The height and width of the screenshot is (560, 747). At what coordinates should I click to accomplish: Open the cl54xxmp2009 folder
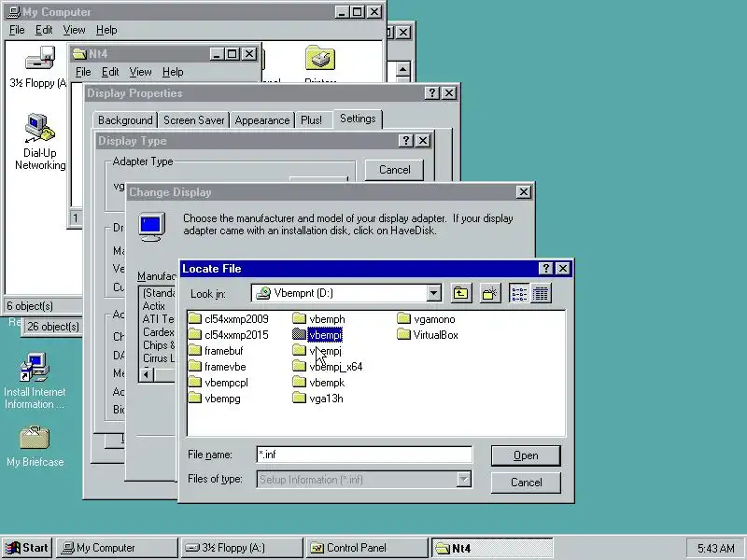click(228, 319)
